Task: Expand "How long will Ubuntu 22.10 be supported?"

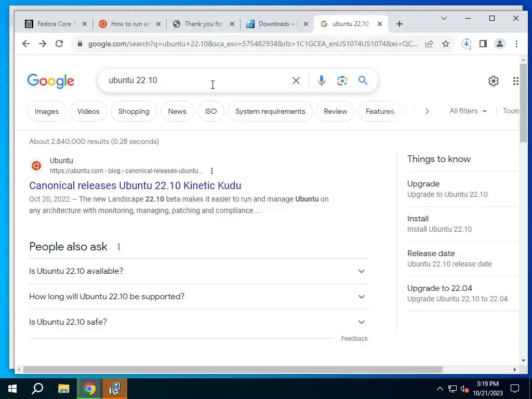Action: pos(198,297)
